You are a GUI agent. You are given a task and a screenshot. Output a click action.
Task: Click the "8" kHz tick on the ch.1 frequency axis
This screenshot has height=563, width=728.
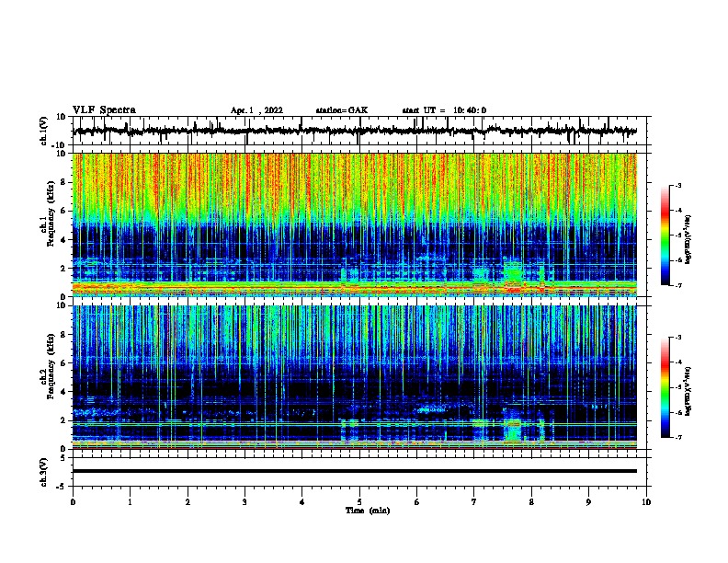pos(63,182)
